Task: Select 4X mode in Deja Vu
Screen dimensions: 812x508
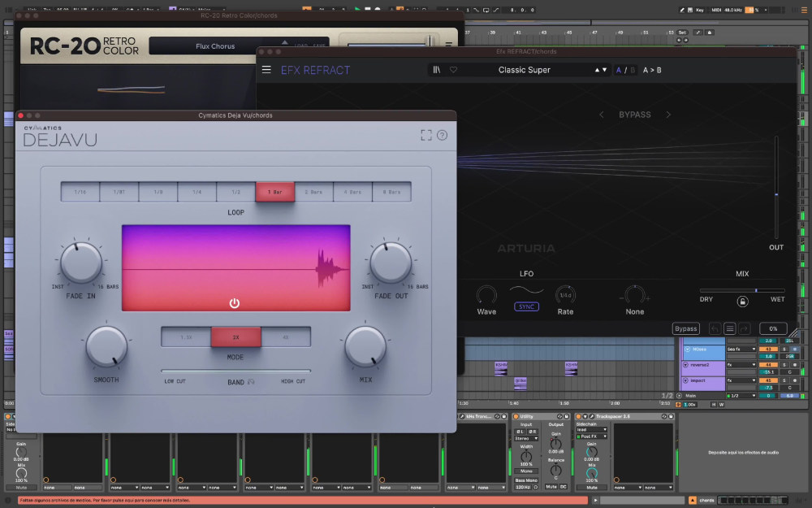Action: coord(286,337)
